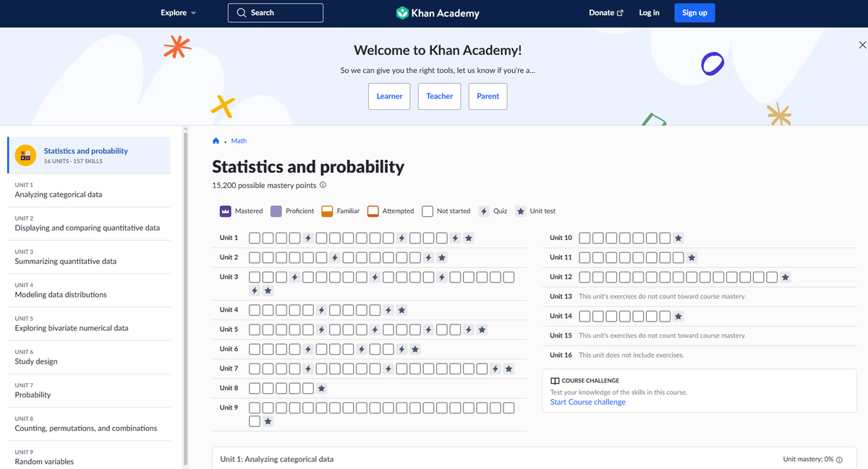Click Log in

pos(649,13)
